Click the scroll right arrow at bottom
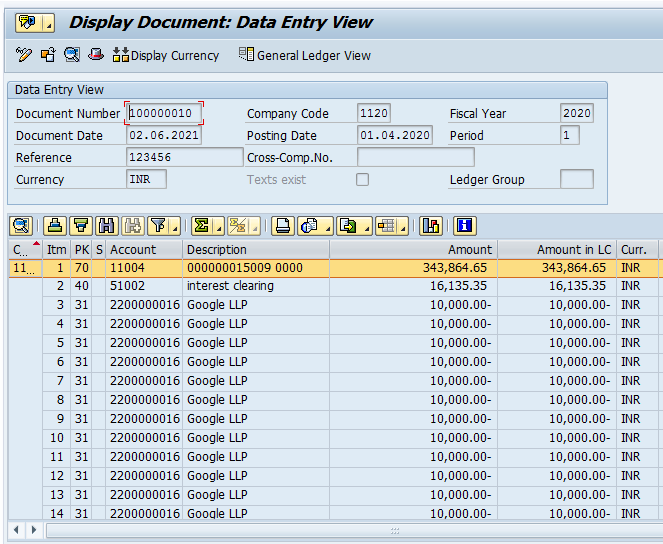Screen dimensions: 663x544 coord(34,530)
